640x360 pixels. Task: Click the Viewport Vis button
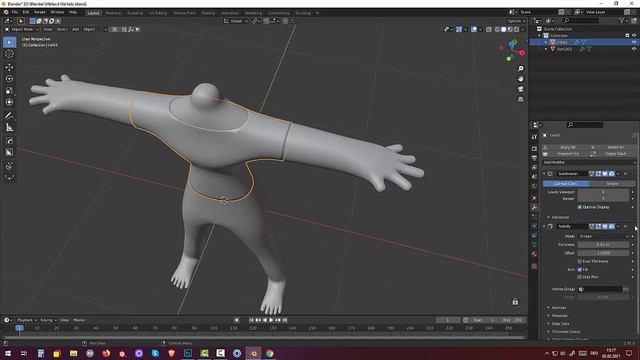tap(564, 154)
